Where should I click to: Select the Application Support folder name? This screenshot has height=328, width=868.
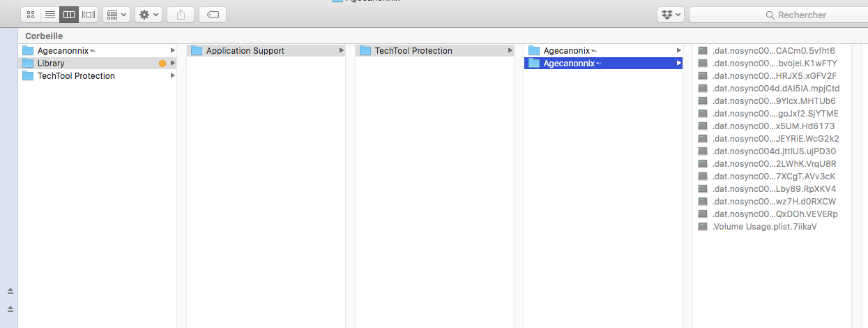pyautogui.click(x=245, y=50)
